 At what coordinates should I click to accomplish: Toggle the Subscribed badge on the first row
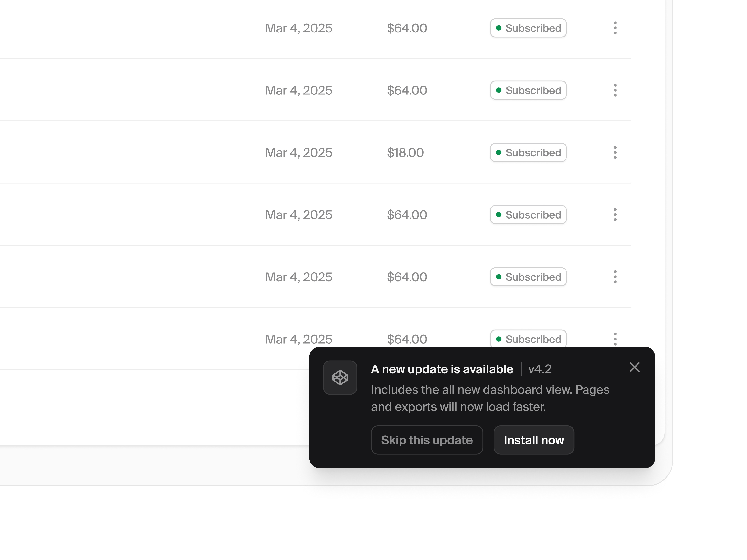[x=528, y=28]
